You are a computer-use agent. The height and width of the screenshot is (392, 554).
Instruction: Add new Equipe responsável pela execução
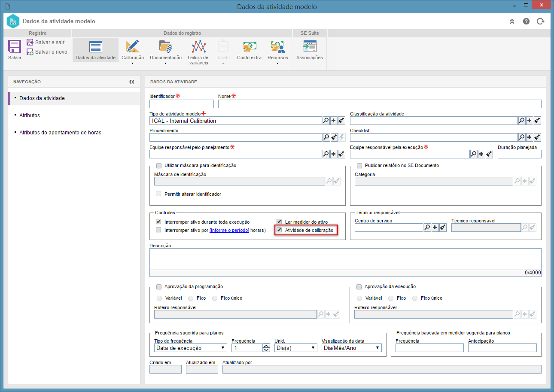coord(481,154)
